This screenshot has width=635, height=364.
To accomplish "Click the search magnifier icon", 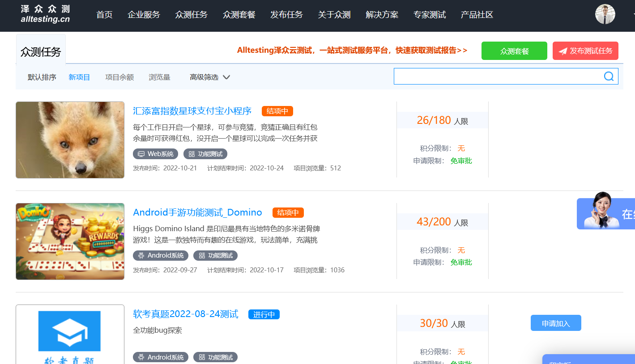I will [609, 76].
